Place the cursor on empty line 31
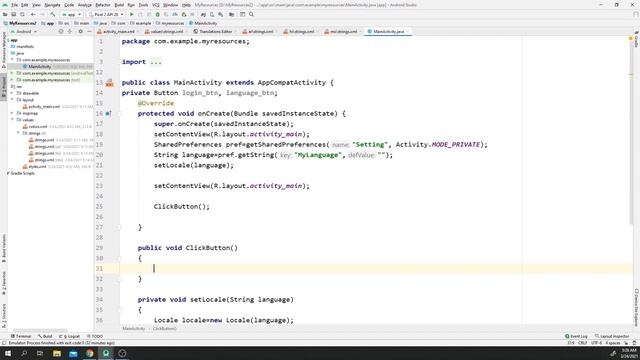640x360 pixels. click(x=376, y=269)
